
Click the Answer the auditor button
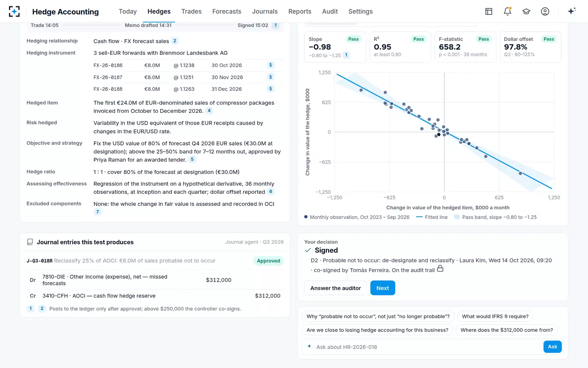coord(336,288)
